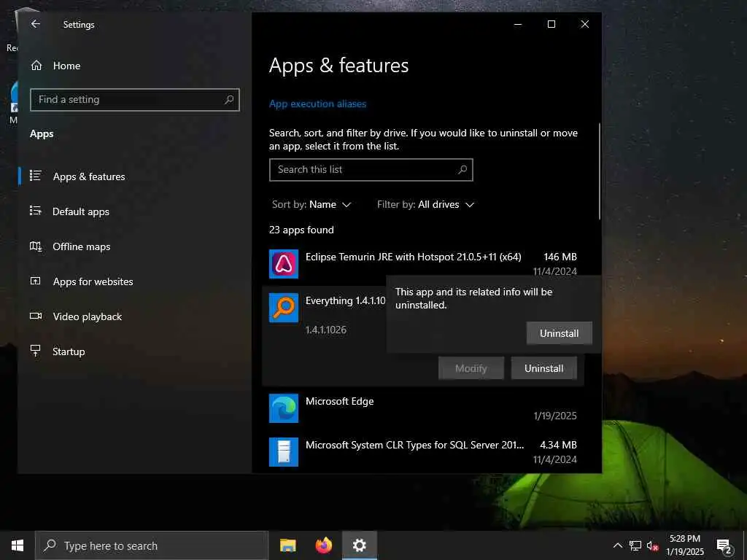Open the Sort by Name dropdown
The image size is (747, 560).
click(311, 205)
